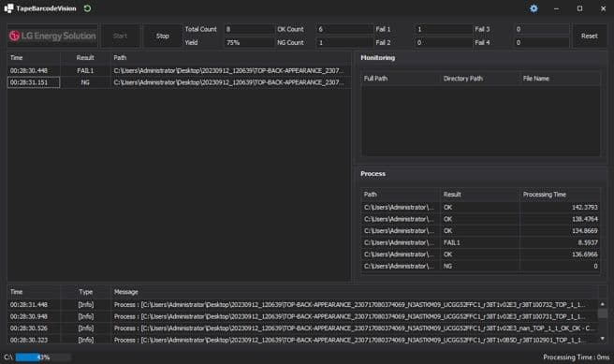Click the LG Energy Solution logo
This screenshot has width=614, height=364.
pyautogui.click(x=52, y=36)
